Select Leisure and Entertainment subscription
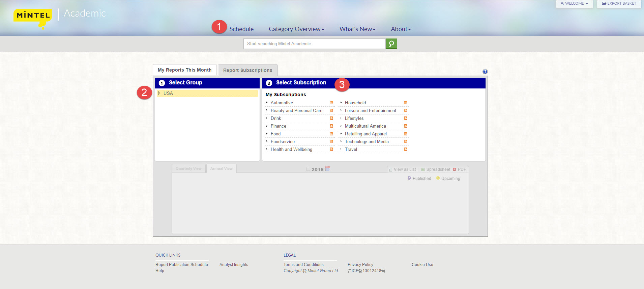The height and width of the screenshot is (289, 644). pyautogui.click(x=371, y=110)
